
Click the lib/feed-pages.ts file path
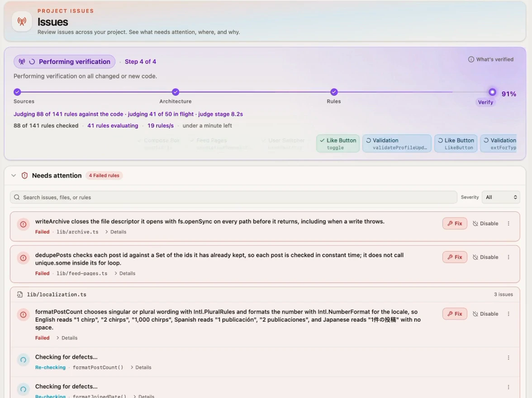(x=82, y=274)
